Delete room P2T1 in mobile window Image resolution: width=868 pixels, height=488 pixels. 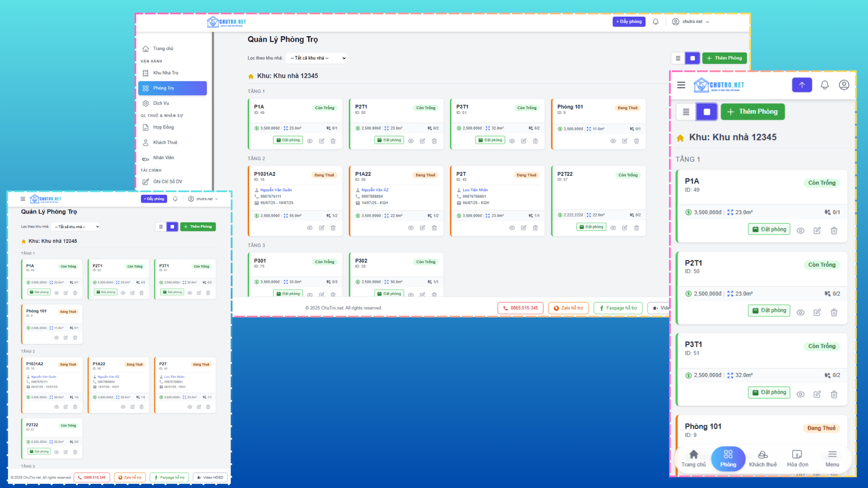point(834,312)
